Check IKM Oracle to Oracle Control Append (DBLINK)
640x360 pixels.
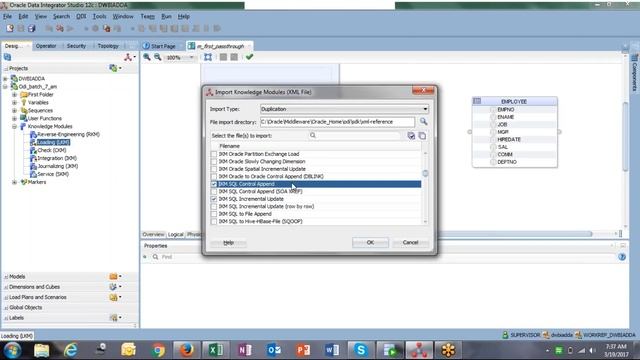coord(214,176)
